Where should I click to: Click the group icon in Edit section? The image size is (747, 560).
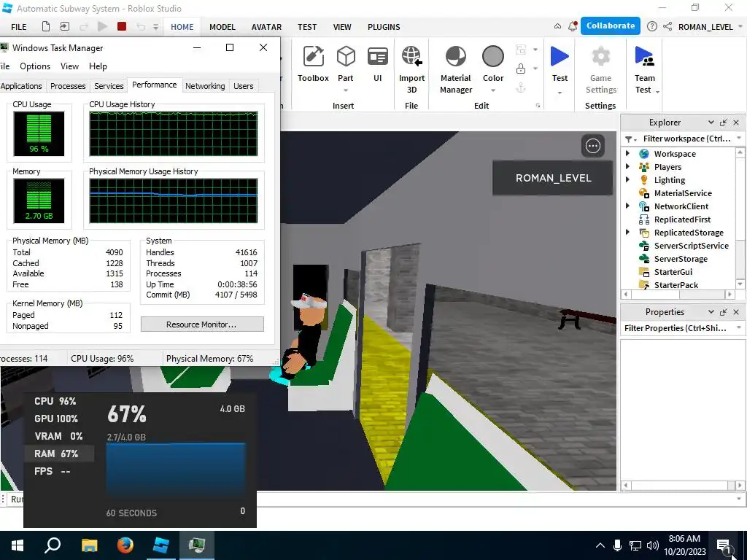pos(521,50)
